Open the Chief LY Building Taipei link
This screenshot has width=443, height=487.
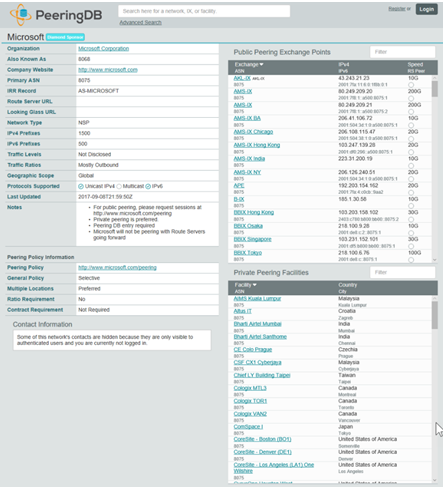pyautogui.click(x=262, y=375)
